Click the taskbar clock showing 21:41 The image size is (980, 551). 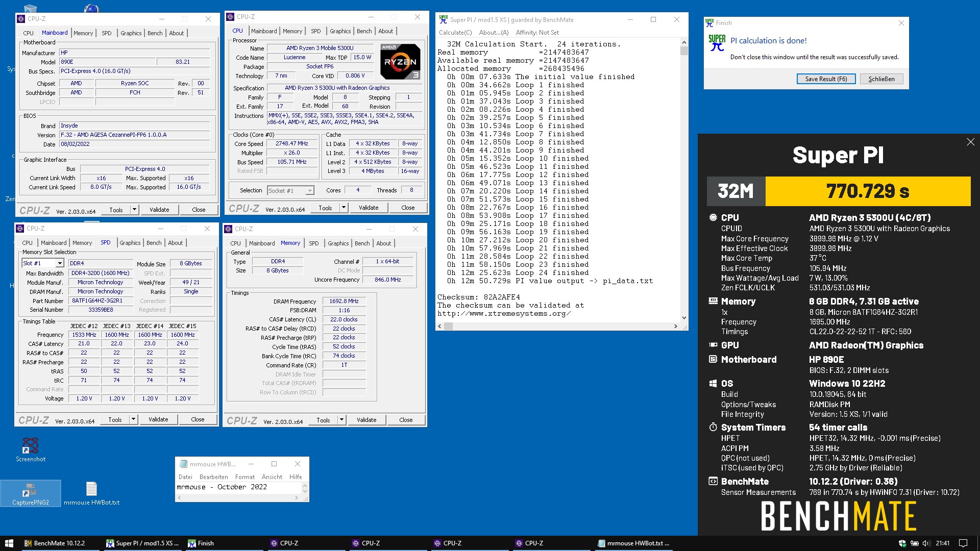point(942,543)
